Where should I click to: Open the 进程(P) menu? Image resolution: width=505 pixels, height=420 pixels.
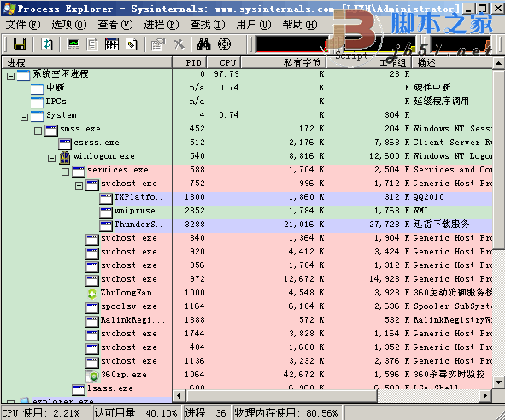161,25
